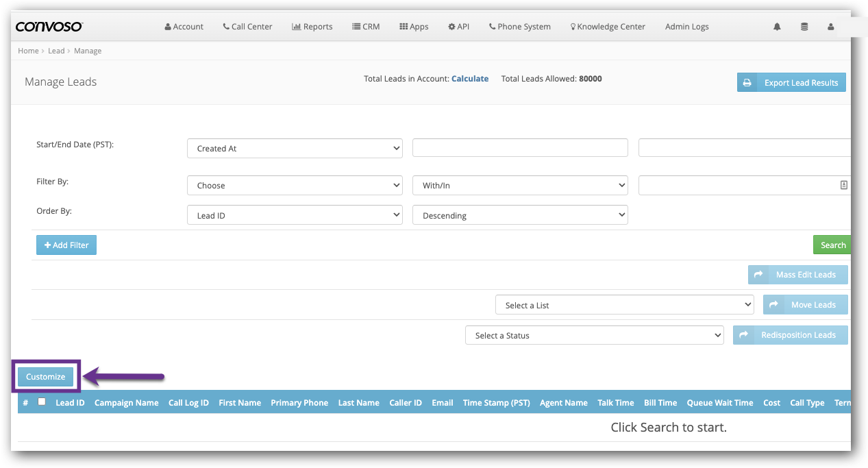Open the user profile icon
This screenshot has width=868, height=468.
click(x=831, y=27)
